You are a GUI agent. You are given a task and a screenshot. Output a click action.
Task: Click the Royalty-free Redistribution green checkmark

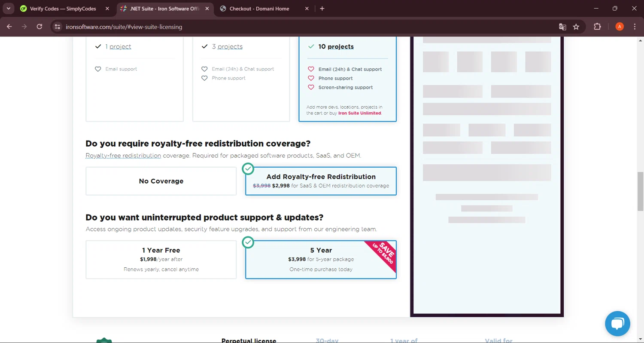(x=248, y=169)
